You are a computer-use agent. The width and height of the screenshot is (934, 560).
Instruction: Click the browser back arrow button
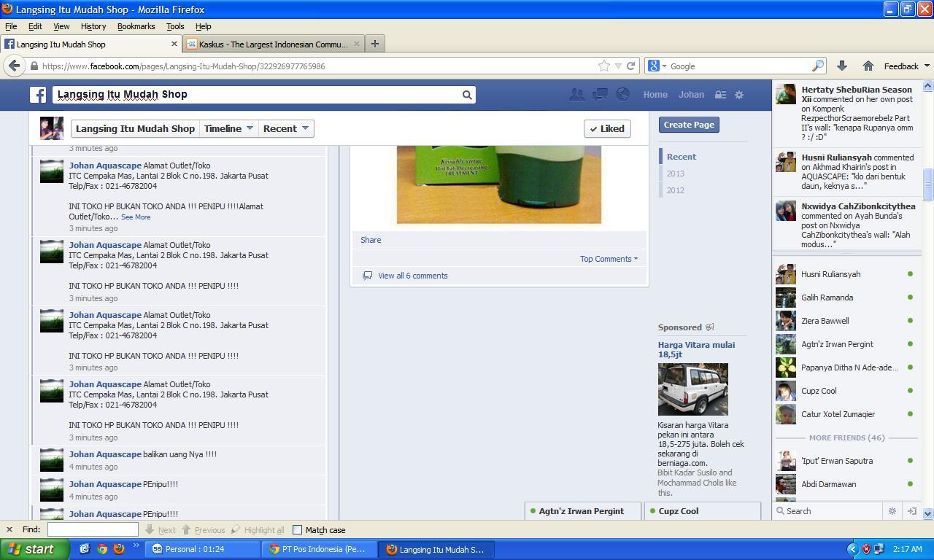14,66
